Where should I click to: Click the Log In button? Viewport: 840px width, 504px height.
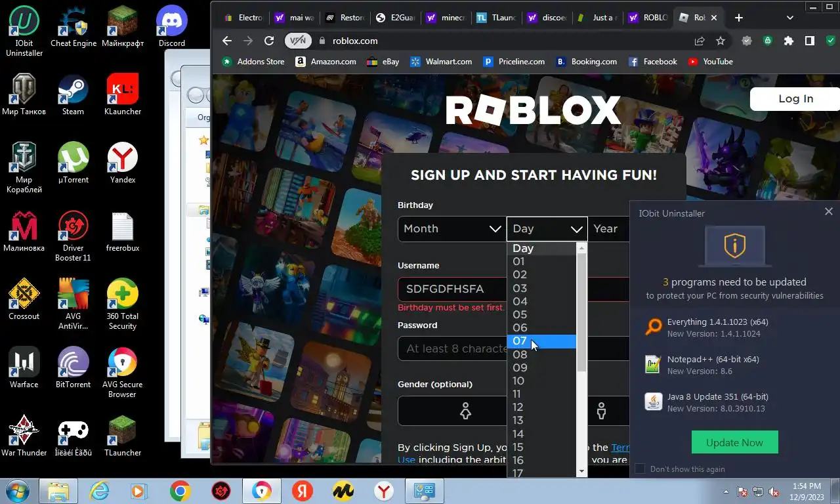pos(795,98)
